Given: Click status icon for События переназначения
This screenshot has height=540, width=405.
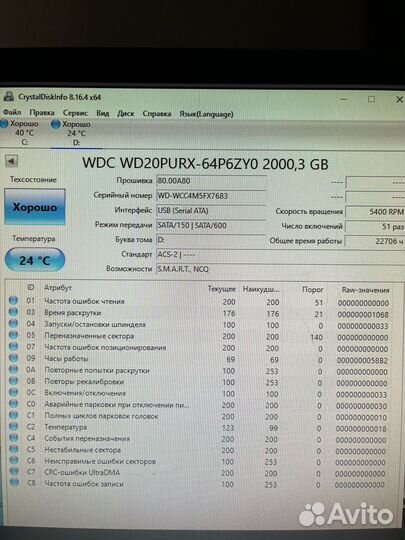Looking at the screenshot, I should pyautogui.click(x=13, y=437).
